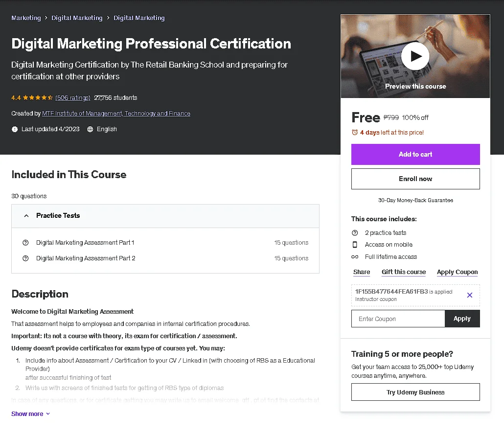Screen dimensions: 504x438
Task: Click the Access on mobile text
Action: 389,244
